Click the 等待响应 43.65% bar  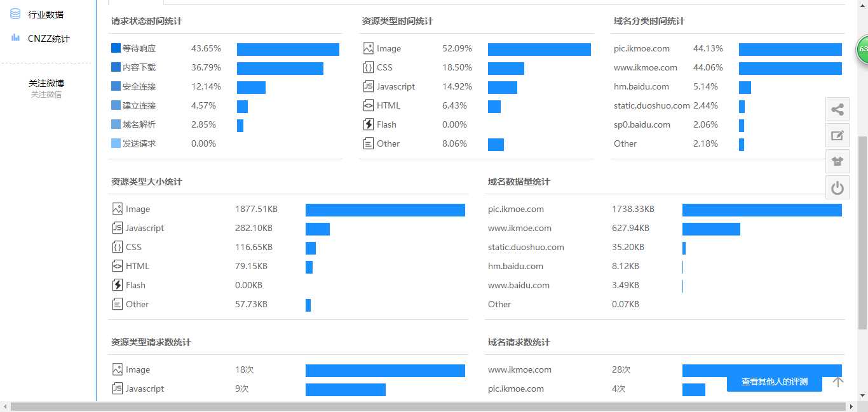click(x=288, y=50)
